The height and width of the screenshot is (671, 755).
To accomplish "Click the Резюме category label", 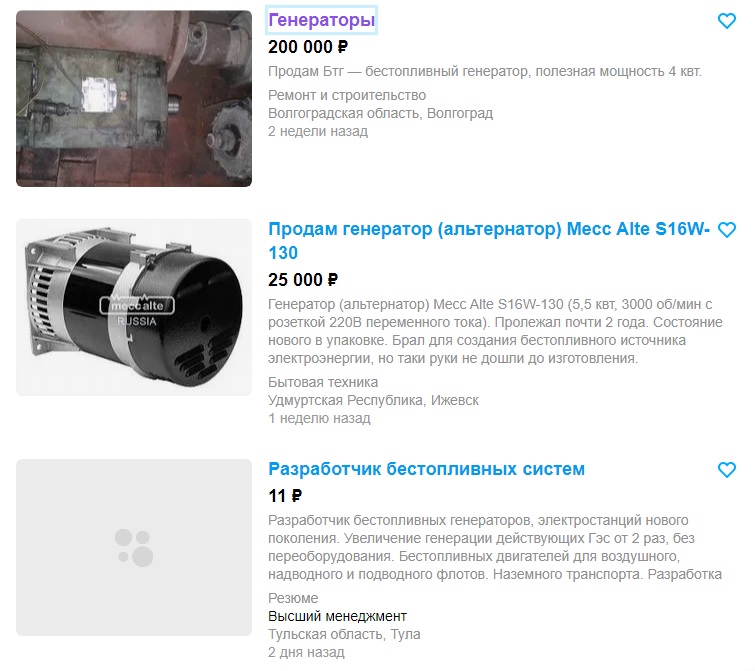I will (293, 598).
